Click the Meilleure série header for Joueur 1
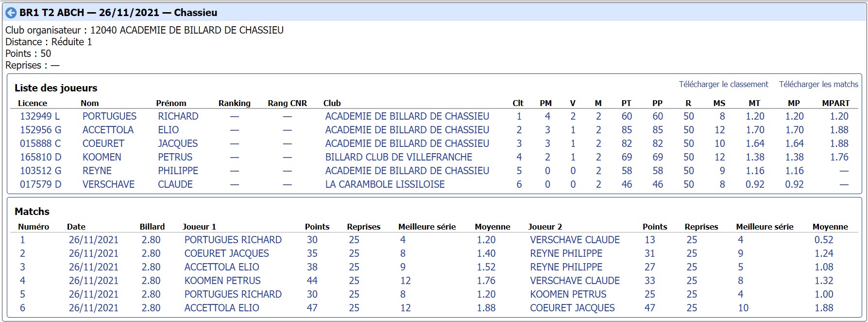This screenshot has width=868, height=322. pyautogui.click(x=427, y=227)
